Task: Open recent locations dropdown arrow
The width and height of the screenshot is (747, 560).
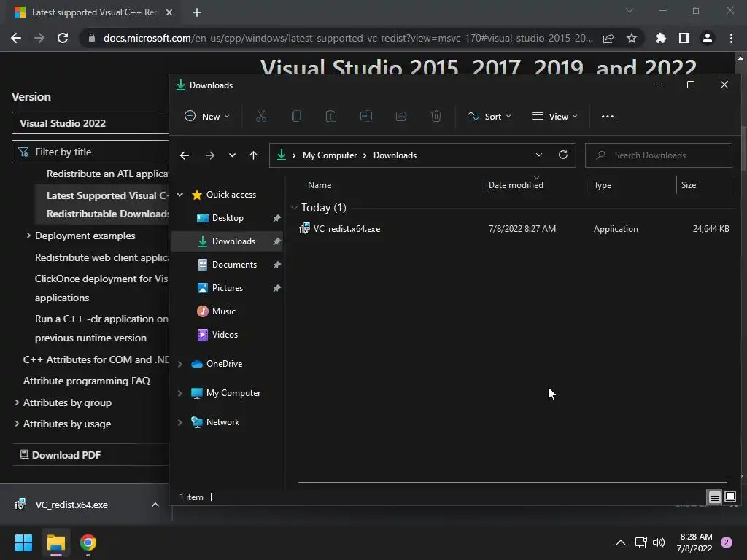Action: pyautogui.click(x=232, y=155)
